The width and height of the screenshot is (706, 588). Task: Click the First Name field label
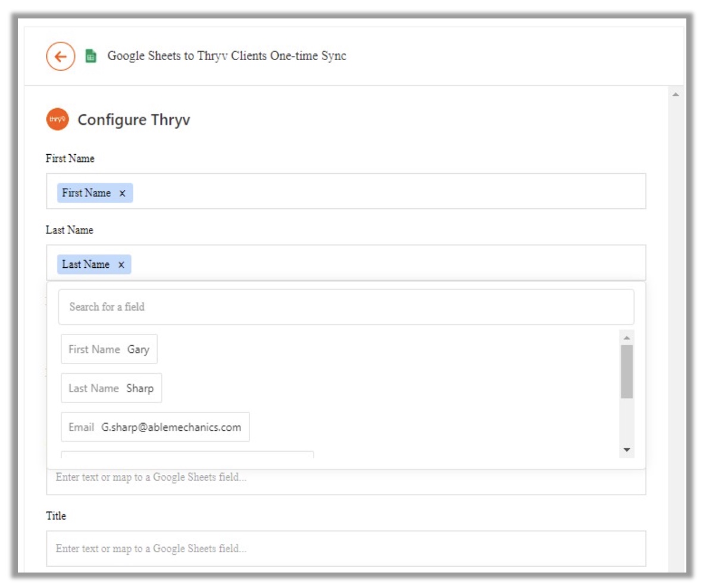pyautogui.click(x=70, y=158)
